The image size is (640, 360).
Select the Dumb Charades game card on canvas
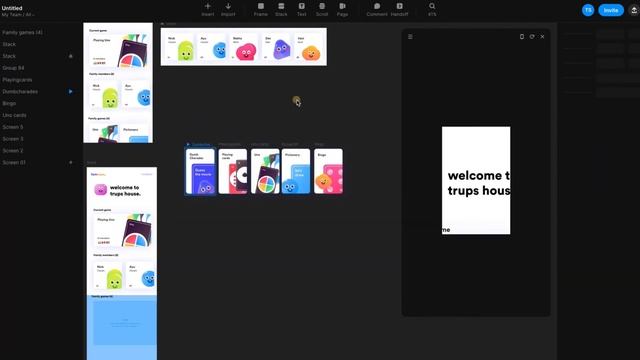click(200, 171)
